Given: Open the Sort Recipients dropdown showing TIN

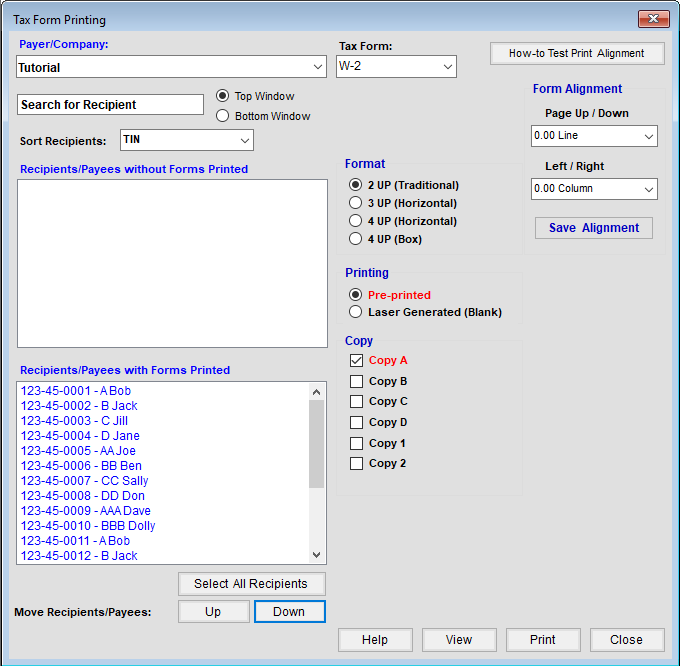Looking at the screenshot, I should [187, 140].
